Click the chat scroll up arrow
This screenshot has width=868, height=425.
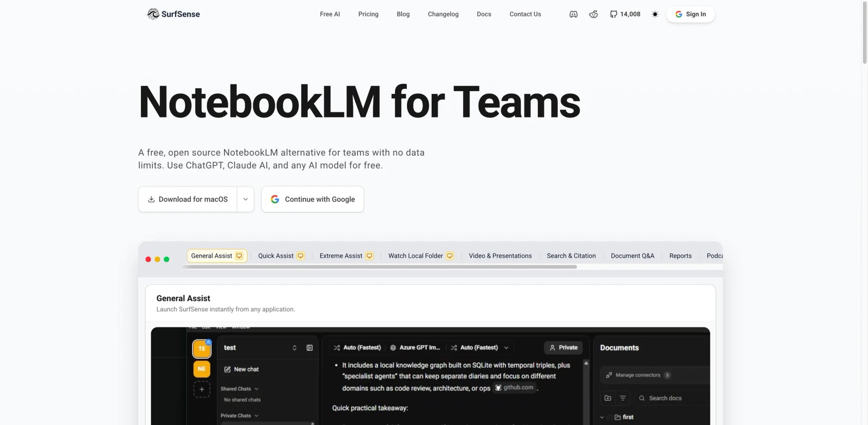coord(586,363)
